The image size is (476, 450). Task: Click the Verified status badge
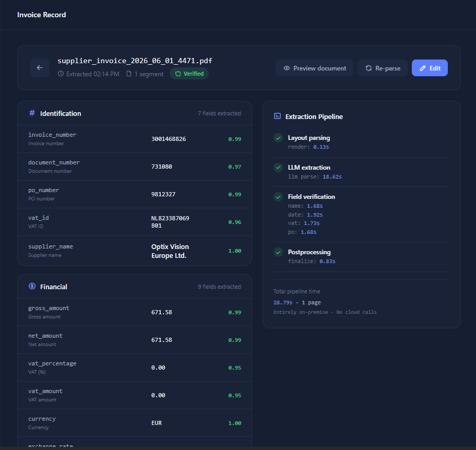coord(189,74)
